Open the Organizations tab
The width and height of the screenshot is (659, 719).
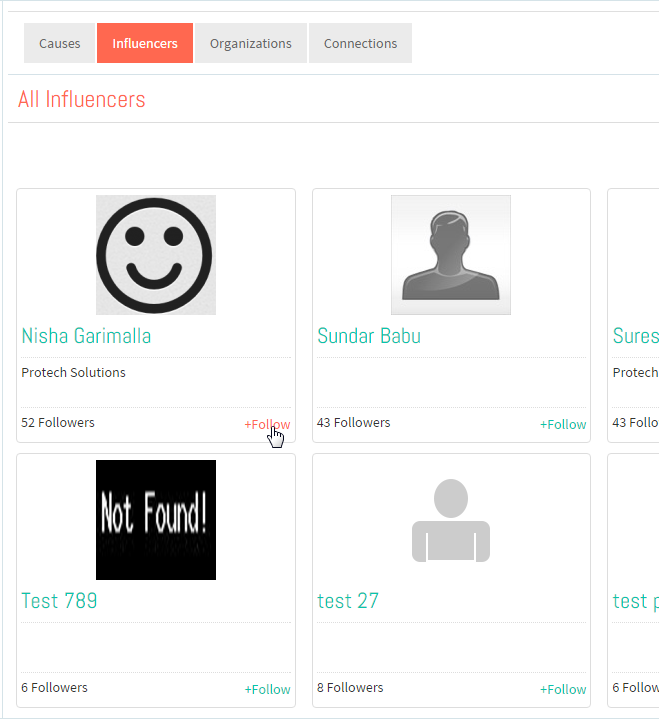coord(251,43)
